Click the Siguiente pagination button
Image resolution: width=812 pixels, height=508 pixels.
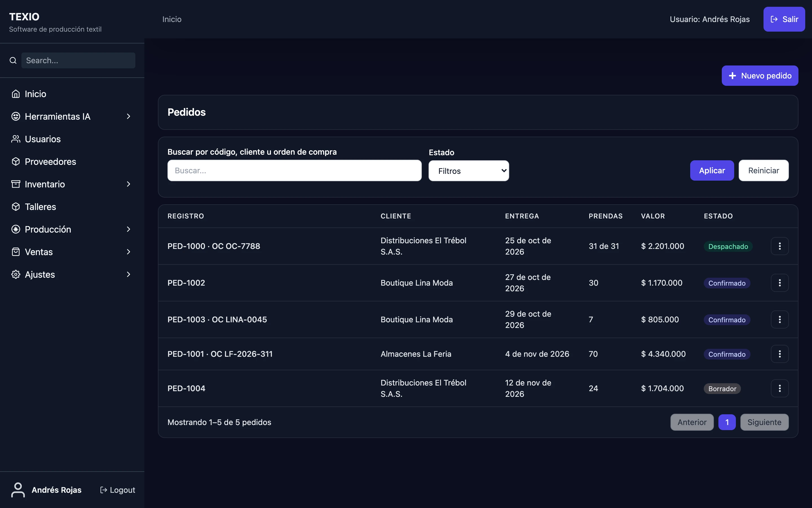(764, 422)
